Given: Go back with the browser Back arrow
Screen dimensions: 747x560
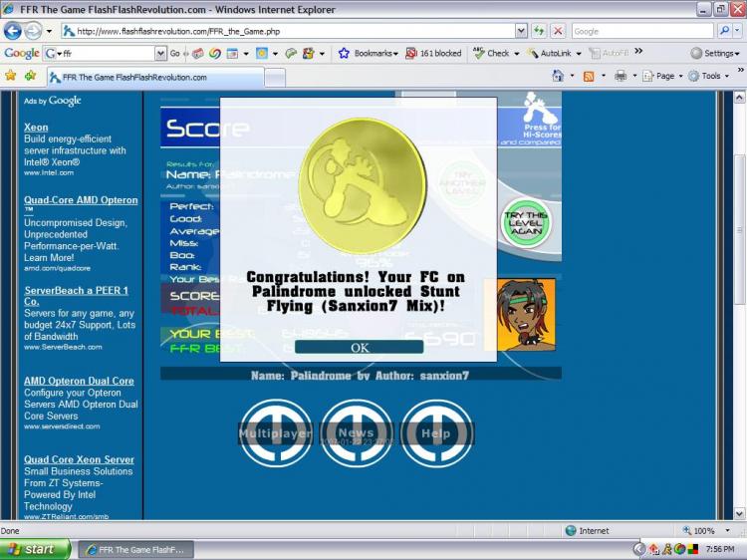Looking at the screenshot, I should [x=12, y=32].
